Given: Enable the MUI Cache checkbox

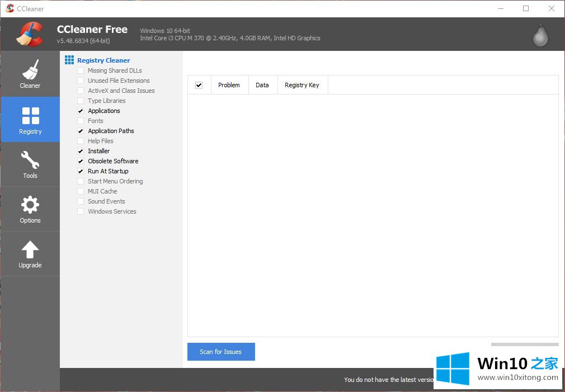Looking at the screenshot, I should pyautogui.click(x=81, y=192).
